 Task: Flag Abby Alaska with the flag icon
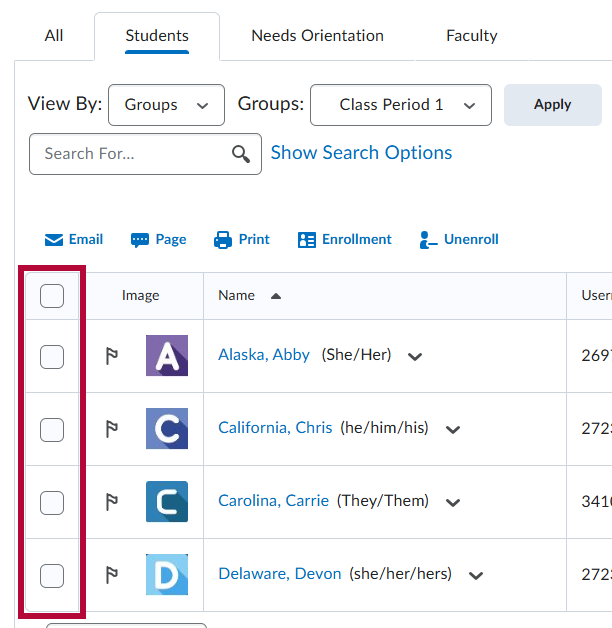tap(112, 356)
